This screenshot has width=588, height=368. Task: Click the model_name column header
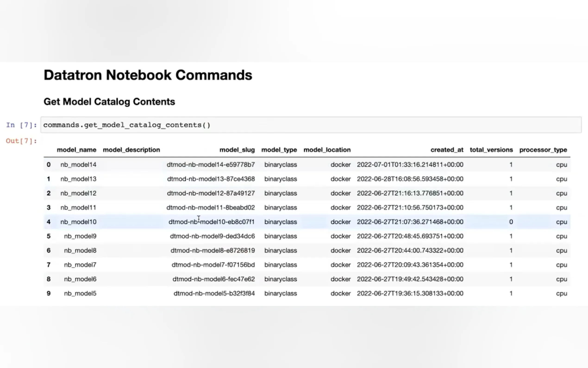pyautogui.click(x=77, y=150)
